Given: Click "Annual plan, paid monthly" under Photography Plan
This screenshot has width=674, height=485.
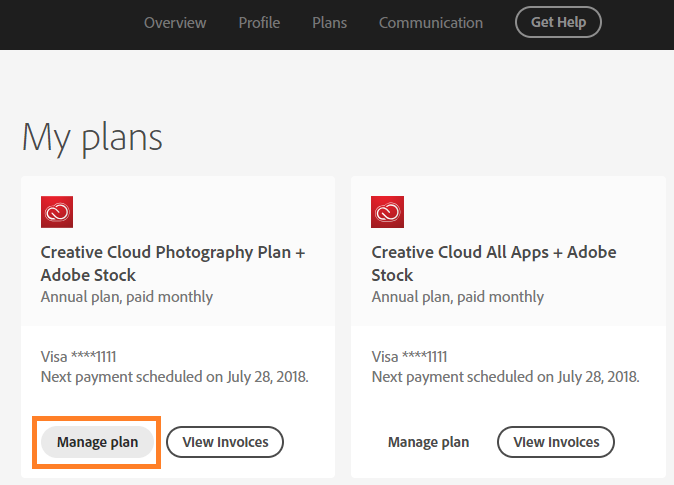Looking at the screenshot, I should coord(127,297).
